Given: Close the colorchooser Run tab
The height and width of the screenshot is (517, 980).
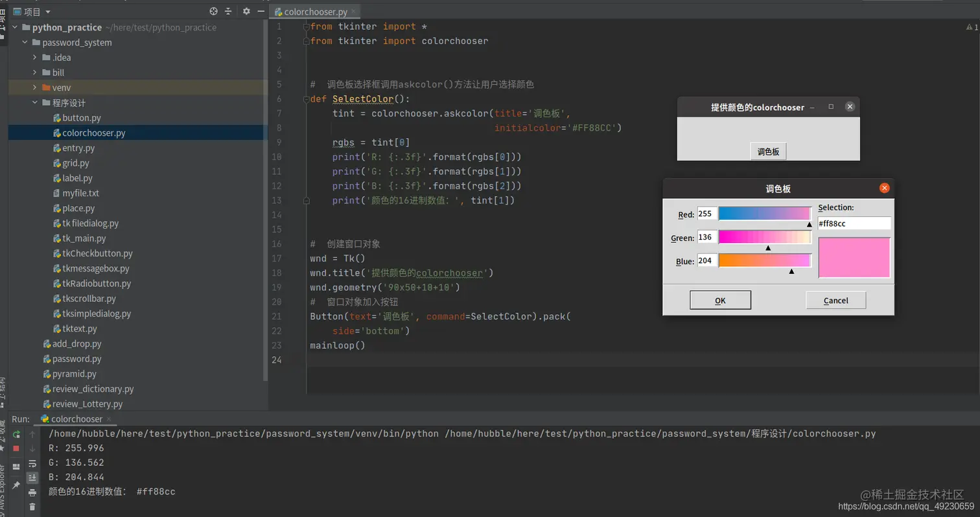Looking at the screenshot, I should click(108, 419).
